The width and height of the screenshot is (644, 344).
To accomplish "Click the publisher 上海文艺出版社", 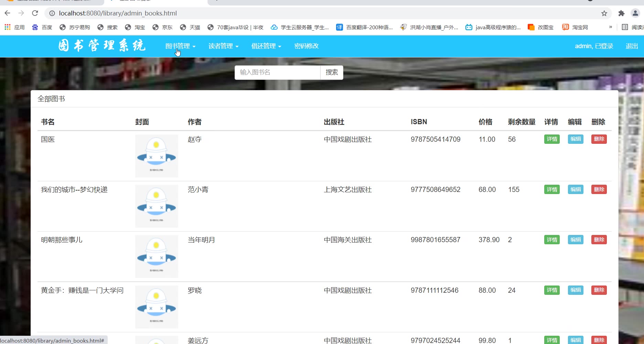I will 348,190.
